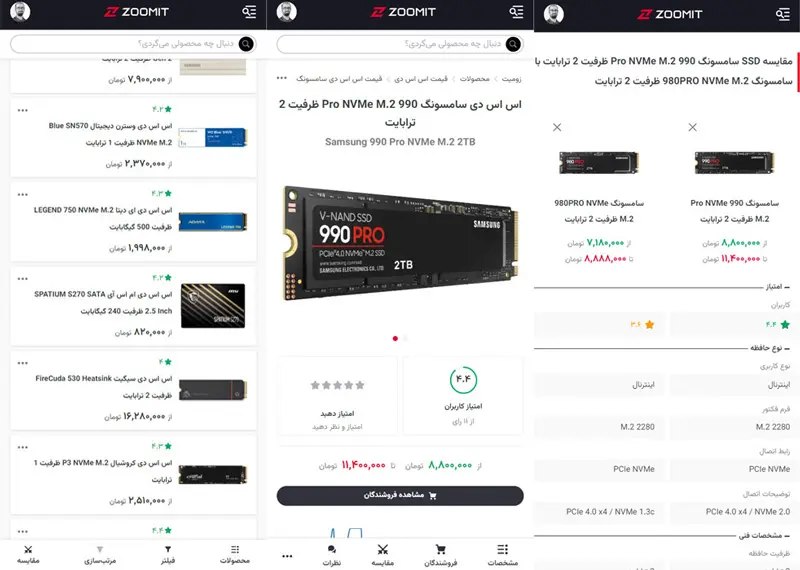Tap the profile avatar in left product-list screen
Image resolution: width=800 pixels, height=570 pixels.
20,12
